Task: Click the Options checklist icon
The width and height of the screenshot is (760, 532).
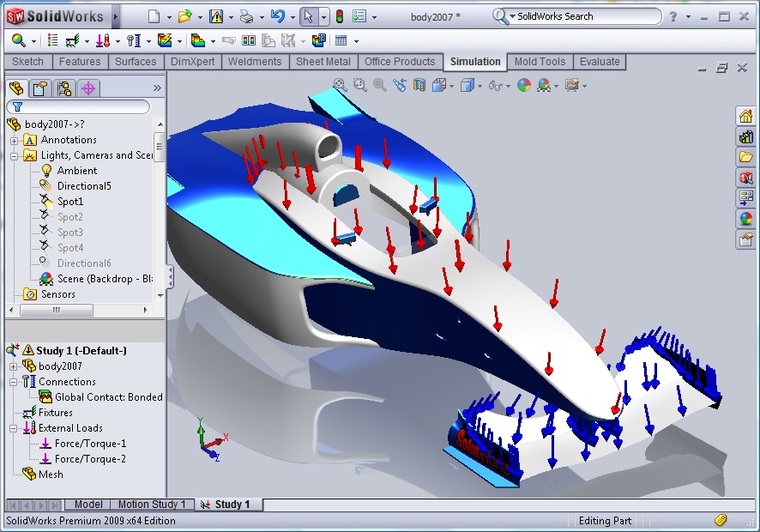Action: click(359, 16)
